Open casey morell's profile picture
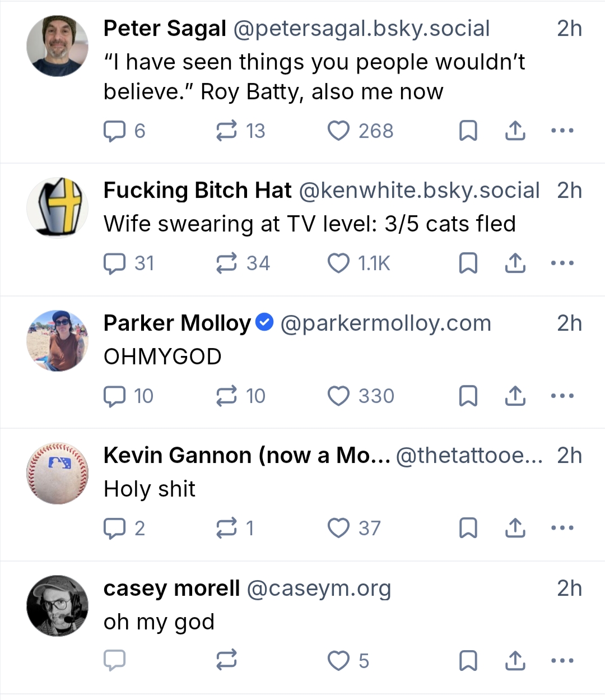605x700 pixels. coord(57,606)
